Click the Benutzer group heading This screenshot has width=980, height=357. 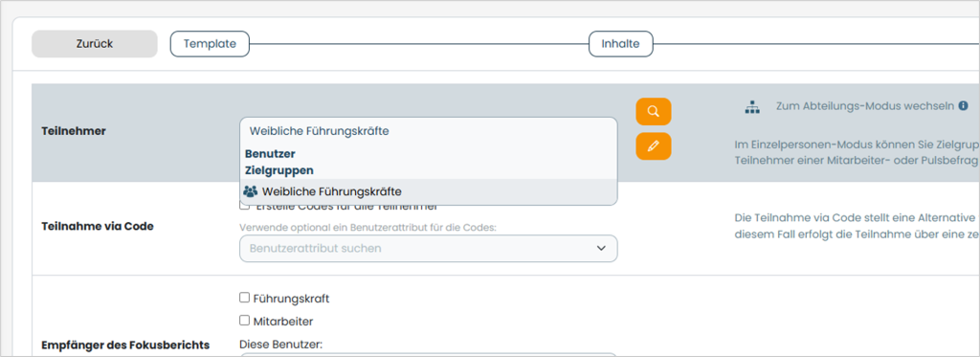[270, 154]
